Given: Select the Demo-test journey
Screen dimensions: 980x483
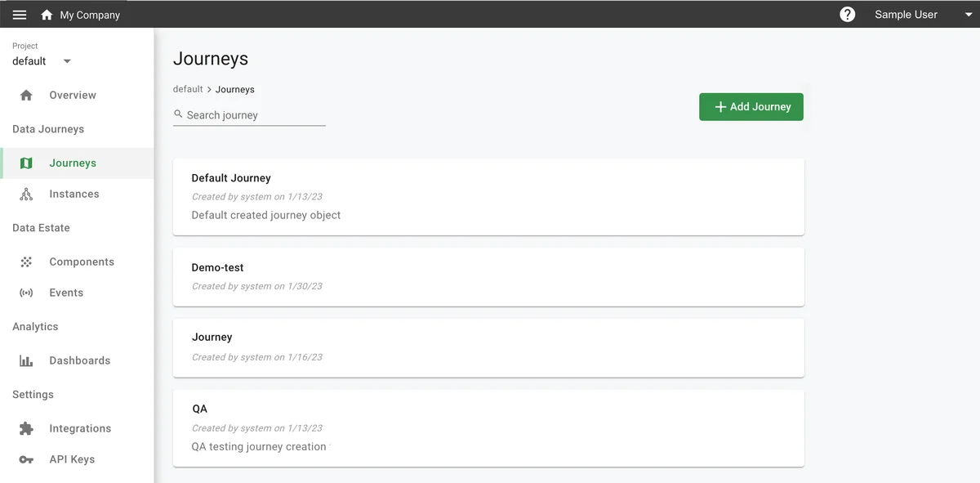Looking at the screenshot, I should pyautogui.click(x=488, y=276).
